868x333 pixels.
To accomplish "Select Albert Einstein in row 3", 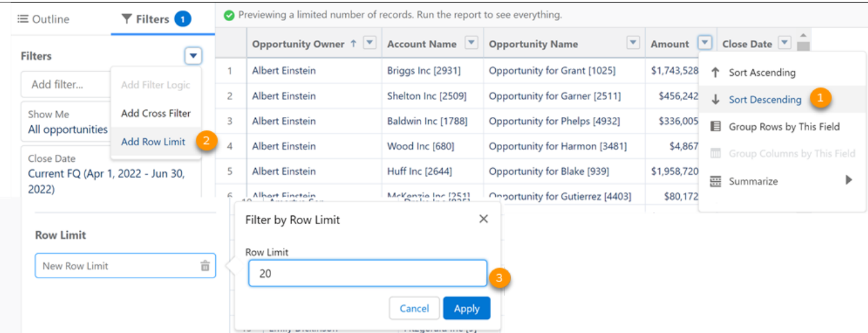I will [284, 121].
